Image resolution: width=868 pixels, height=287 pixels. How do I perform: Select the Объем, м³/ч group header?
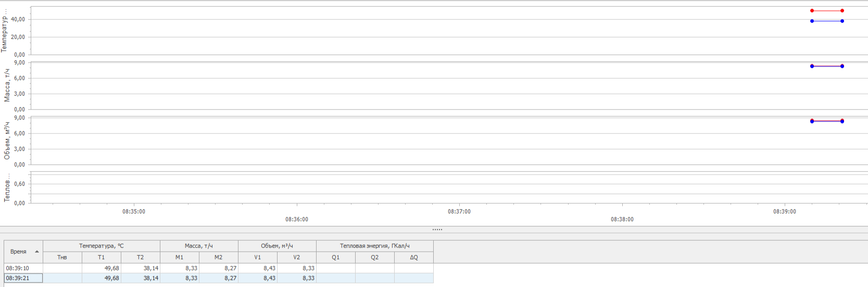pos(277,246)
